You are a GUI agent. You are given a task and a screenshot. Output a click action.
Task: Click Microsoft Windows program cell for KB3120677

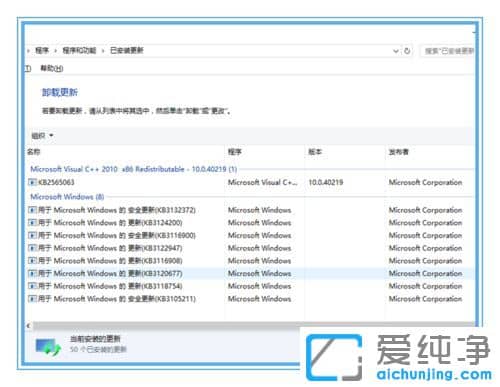coord(259,273)
